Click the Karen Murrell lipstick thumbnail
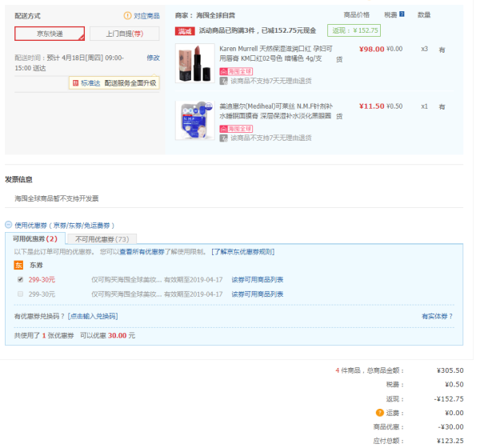The height and width of the screenshot is (448, 480). [195, 63]
